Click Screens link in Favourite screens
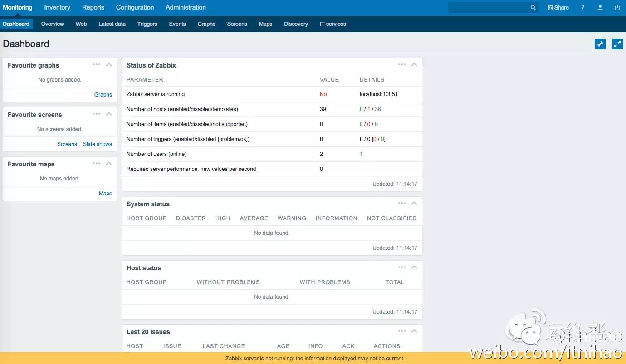626x364 pixels. (67, 144)
